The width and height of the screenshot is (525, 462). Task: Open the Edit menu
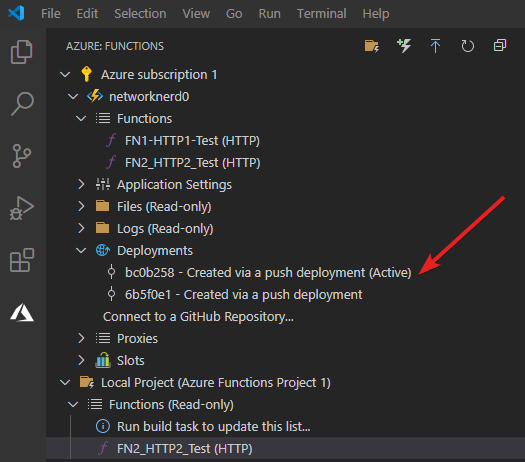(87, 14)
